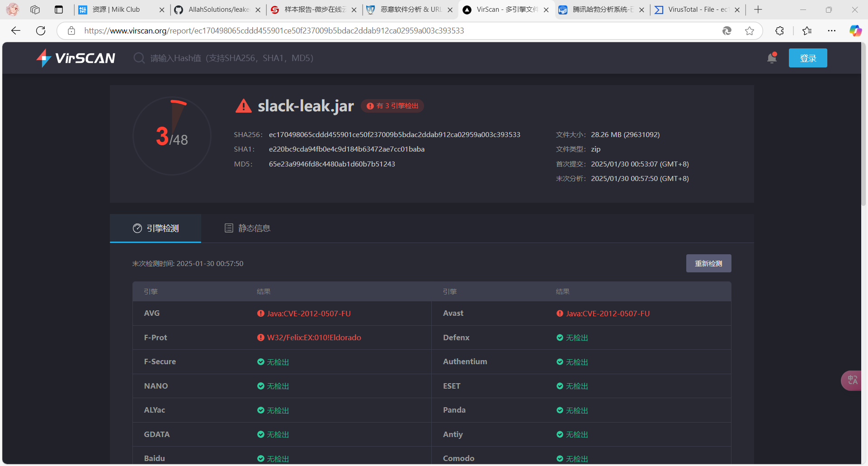Open the favorites list icon

click(807, 30)
